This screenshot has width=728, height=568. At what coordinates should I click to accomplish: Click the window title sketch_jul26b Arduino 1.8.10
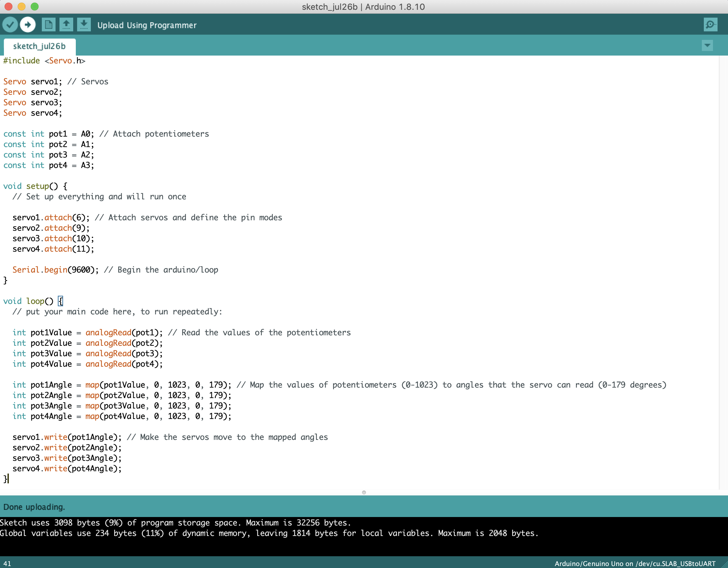pyautogui.click(x=363, y=7)
